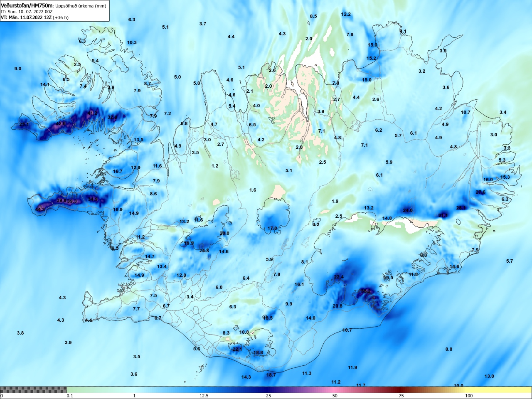This screenshot has height=399, width=532.
Task: Select the 9.9 precipitation value
Action: (289, 304)
